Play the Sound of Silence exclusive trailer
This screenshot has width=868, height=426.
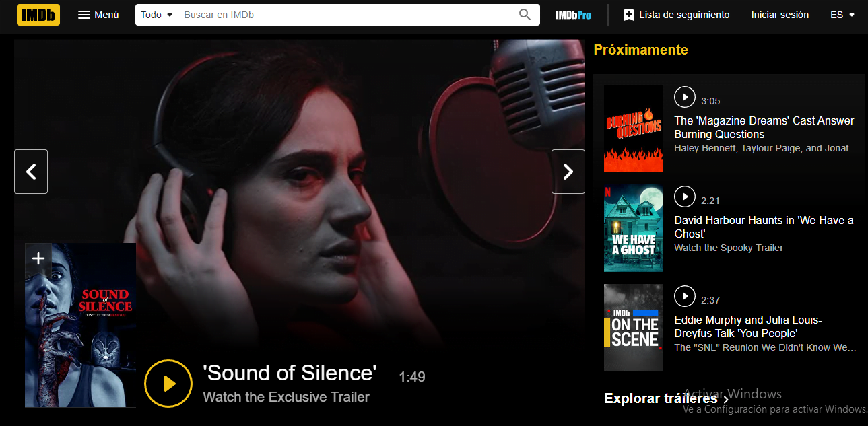click(x=168, y=384)
